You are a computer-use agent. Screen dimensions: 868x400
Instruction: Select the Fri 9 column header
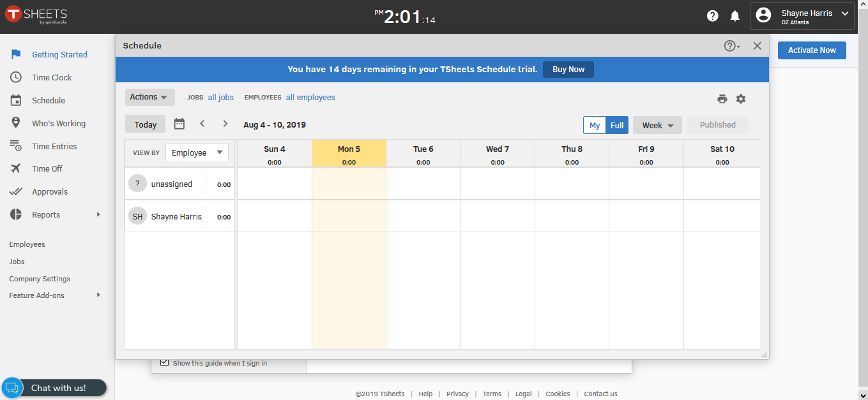click(646, 154)
